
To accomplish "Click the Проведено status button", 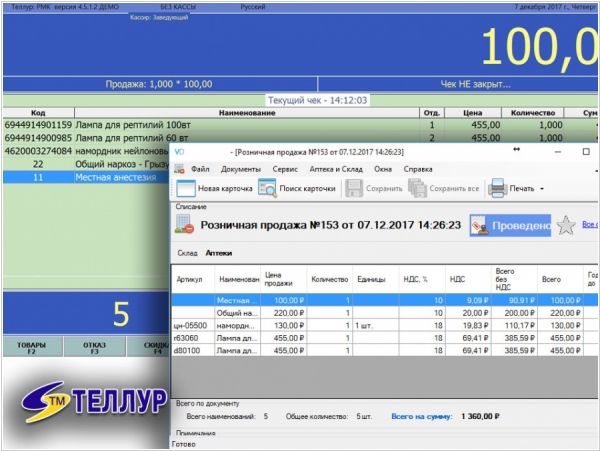I will (510, 226).
